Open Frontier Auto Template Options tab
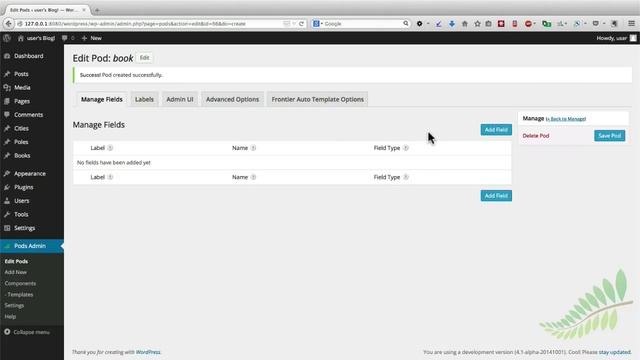Image resolution: width=640 pixels, height=360 pixels. [318, 99]
